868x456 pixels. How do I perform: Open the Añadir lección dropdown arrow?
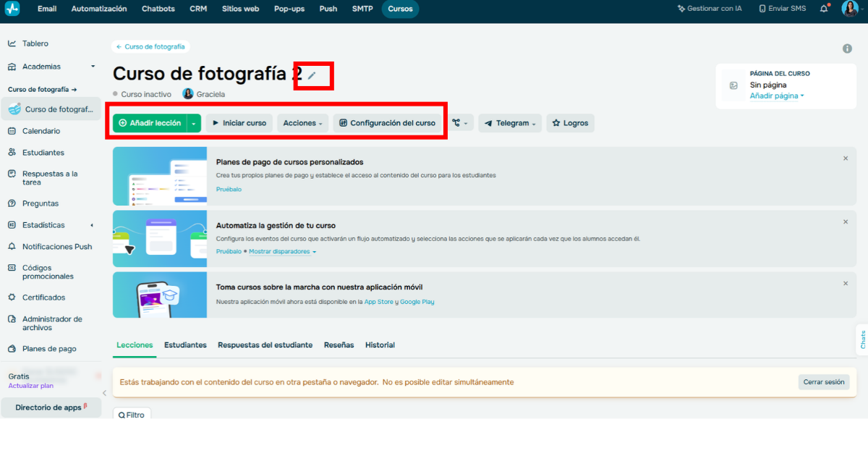point(193,123)
